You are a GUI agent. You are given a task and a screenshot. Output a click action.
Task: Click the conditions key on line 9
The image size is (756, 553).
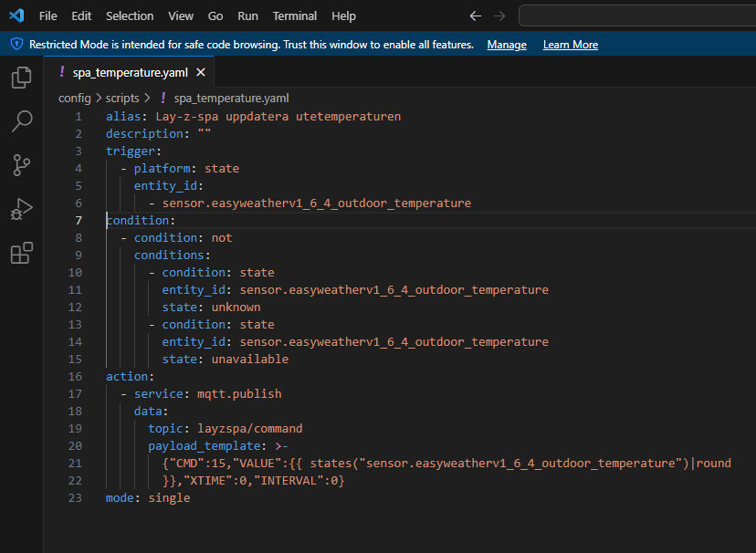pyautogui.click(x=169, y=256)
